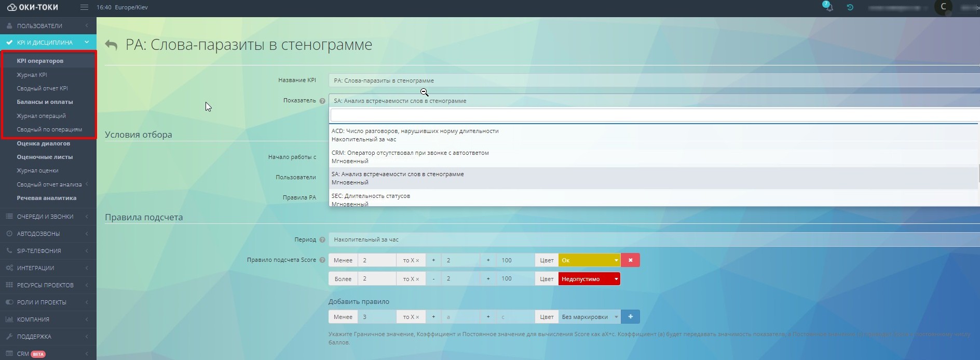Click the Роли и проекты toggle icon
The width and height of the screenshot is (980, 360).
tap(9, 302)
